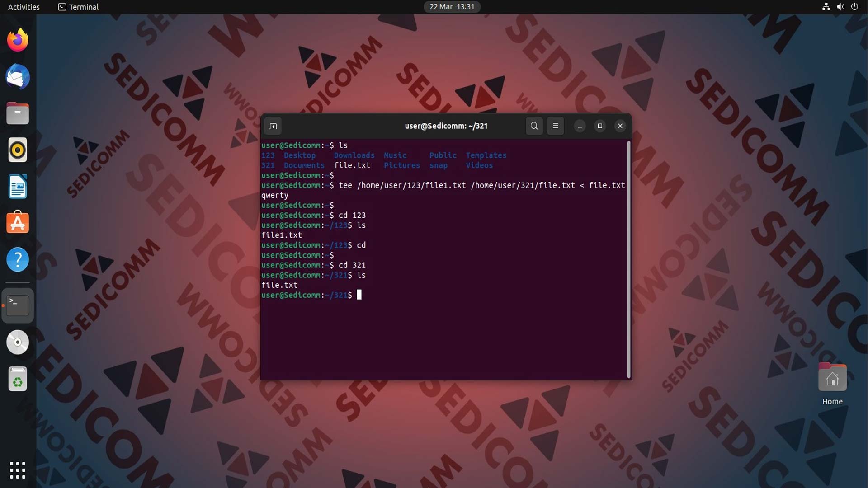Viewport: 868px width, 488px height.
Task: Click the tee command line text
Action: pos(481,185)
